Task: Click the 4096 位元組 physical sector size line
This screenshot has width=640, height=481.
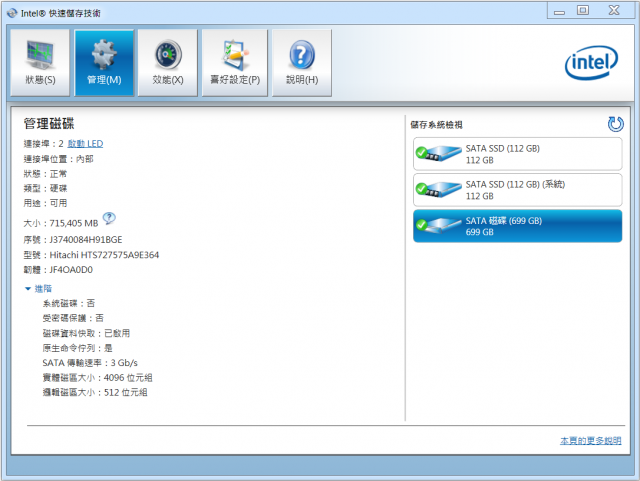Action: tap(97, 378)
